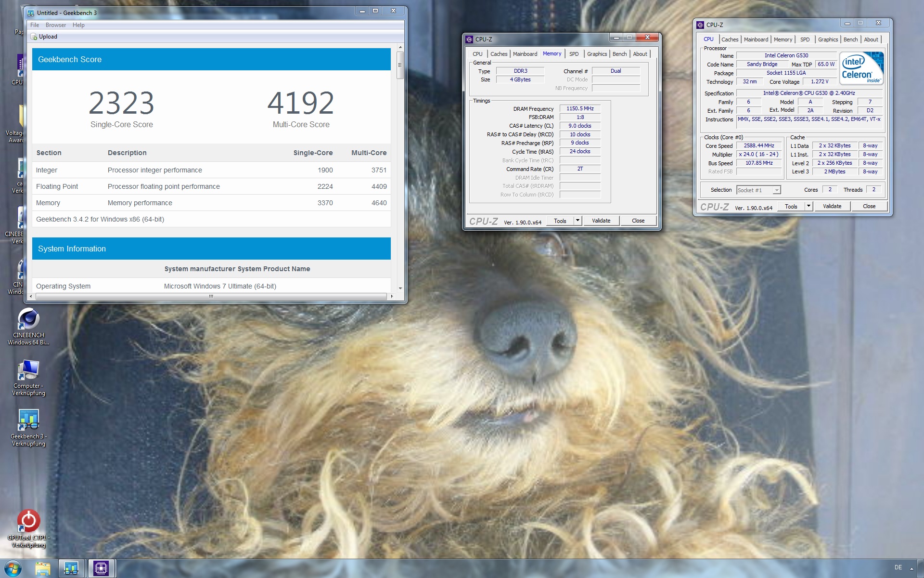Open About tab in right CPU-Z window
Screen dimensions: 924x578
tap(871, 39)
